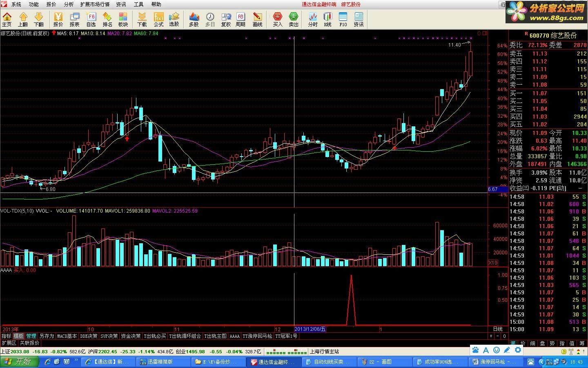
Task: Open the 资讯 news toolbar icon
Action: [x=359, y=19]
